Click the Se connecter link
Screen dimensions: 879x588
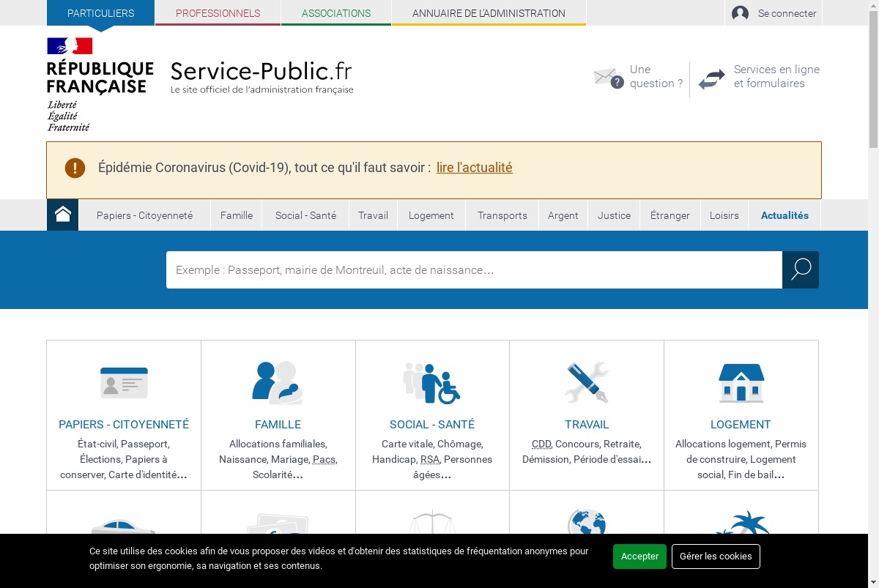pos(787,13)
